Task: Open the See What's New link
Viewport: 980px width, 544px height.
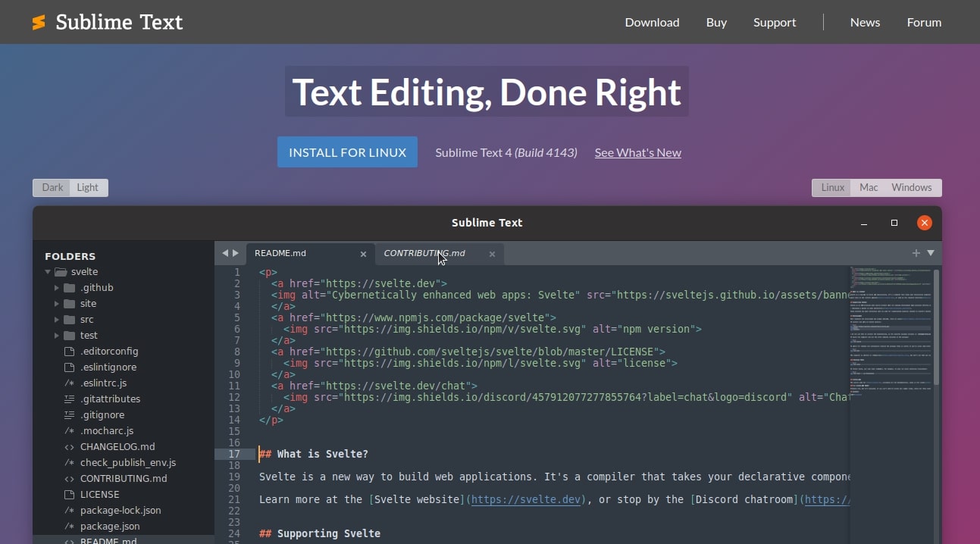Action: click(x=637, y=153)
